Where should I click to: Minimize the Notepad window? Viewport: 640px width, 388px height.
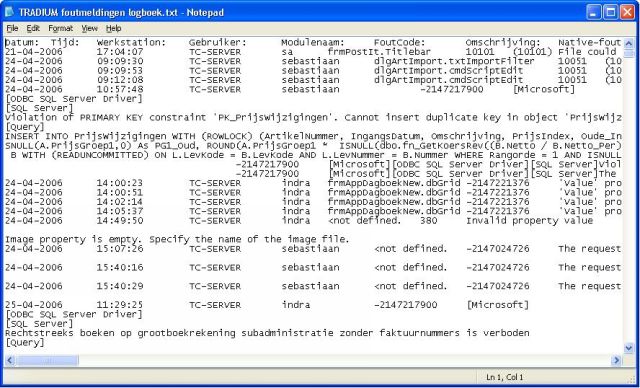[593, 12]
